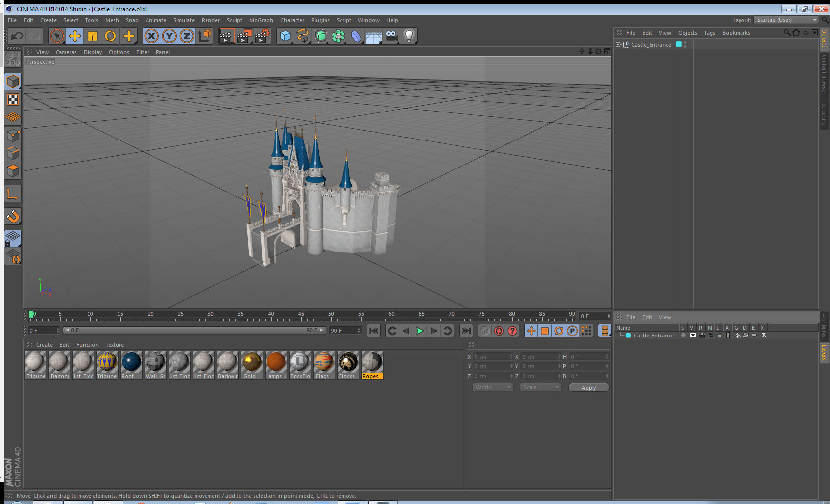This screenshot has width=830, height=504.
Task: Toggle scale keyframe recording
Action: [x=545, y=331]
